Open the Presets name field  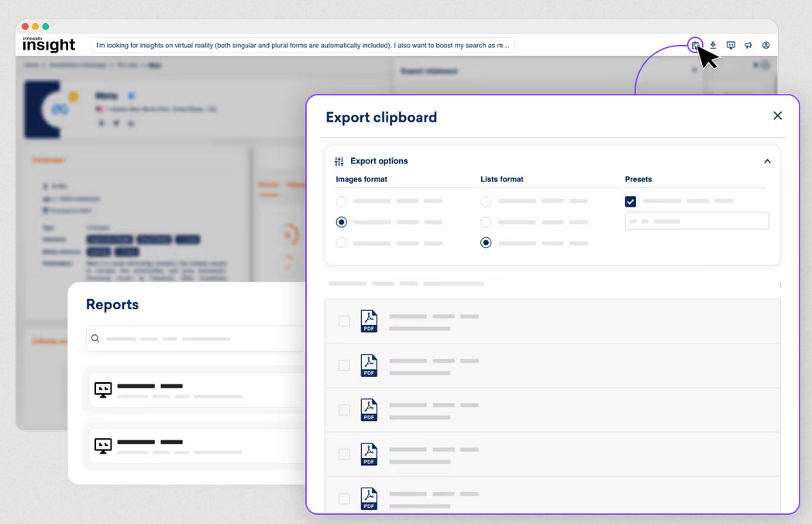(x=697, y=221)
